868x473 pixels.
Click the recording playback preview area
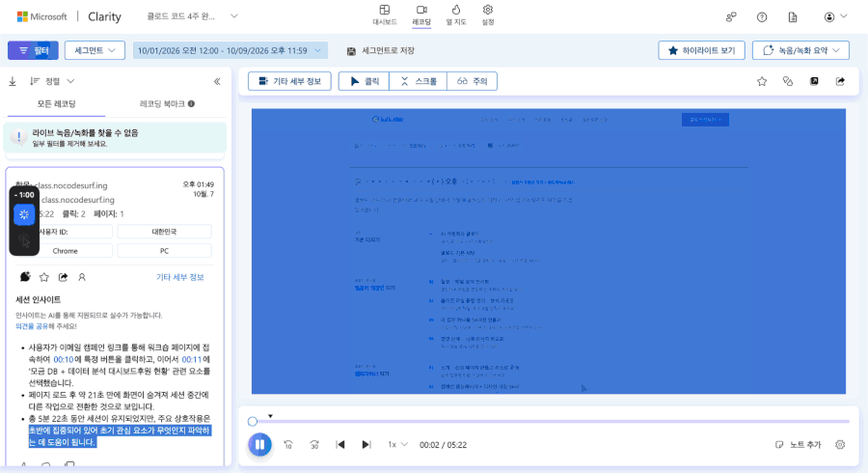click(x=549, y=251)
